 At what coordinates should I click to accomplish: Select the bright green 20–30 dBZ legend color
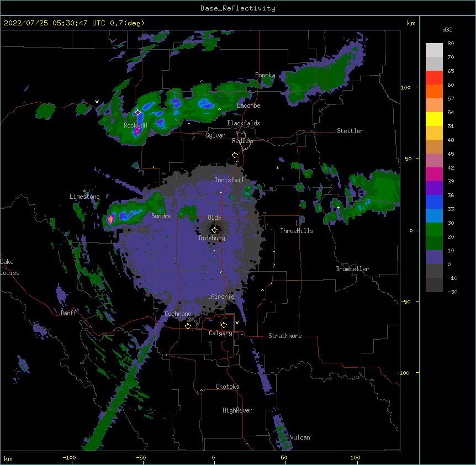pos(434,230)
